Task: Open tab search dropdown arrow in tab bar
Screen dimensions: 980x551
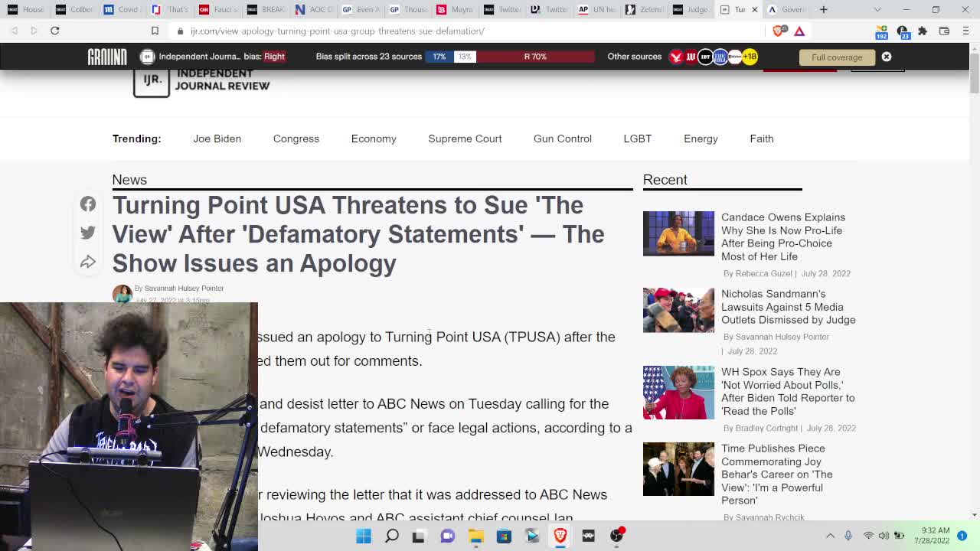Action: click(877, 10)
